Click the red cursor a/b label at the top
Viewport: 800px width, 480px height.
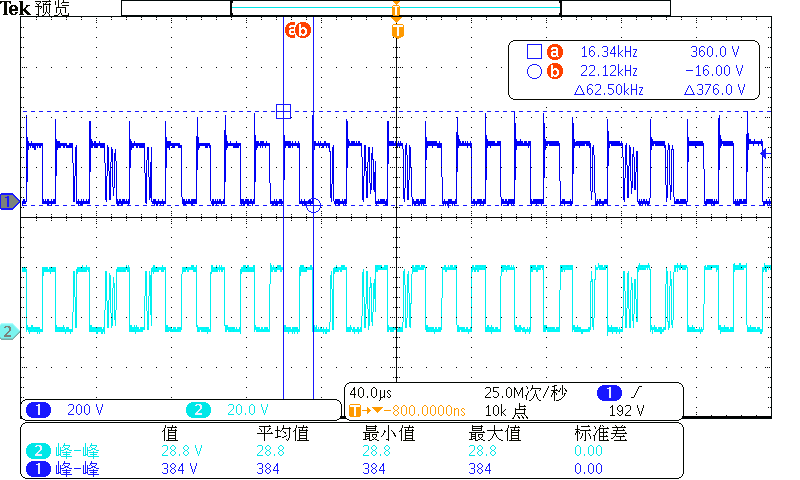298,31
